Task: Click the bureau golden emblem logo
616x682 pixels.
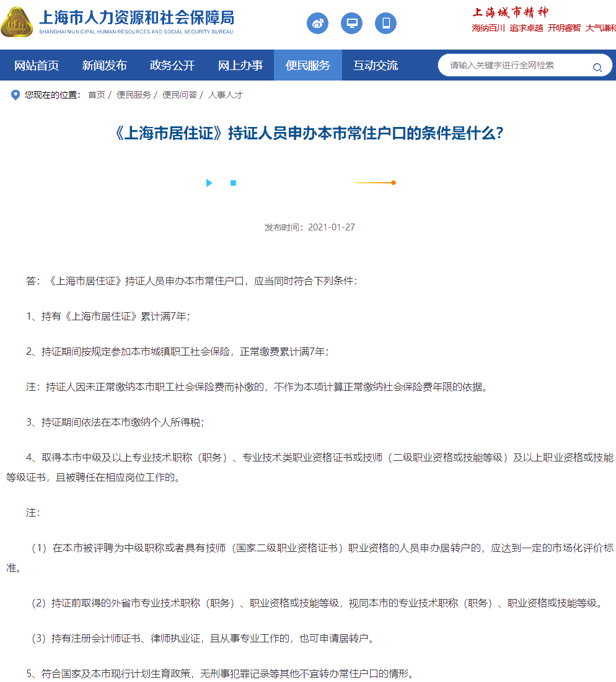Action: (x=17, y=22)
